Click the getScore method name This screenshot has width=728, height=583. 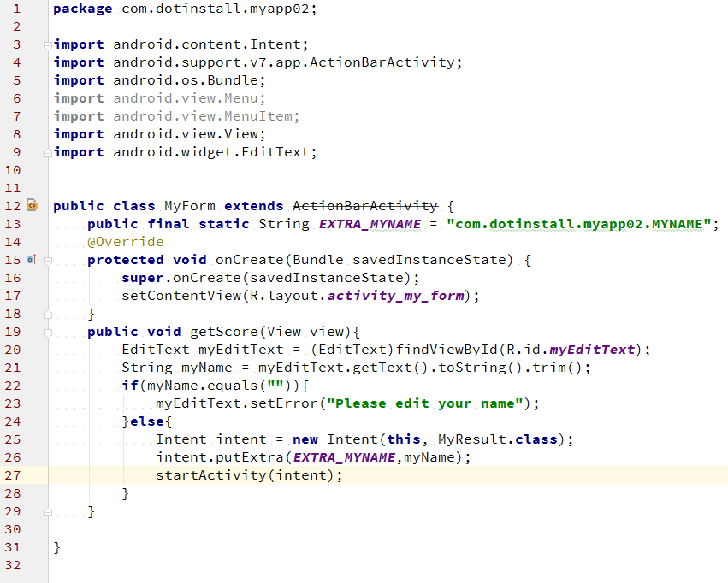pyautogui.click(x=224, y=332)
